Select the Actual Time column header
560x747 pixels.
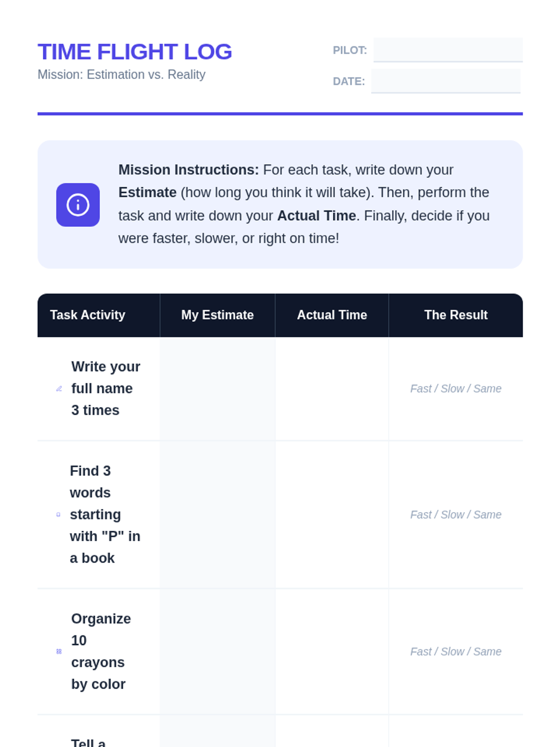332,315
